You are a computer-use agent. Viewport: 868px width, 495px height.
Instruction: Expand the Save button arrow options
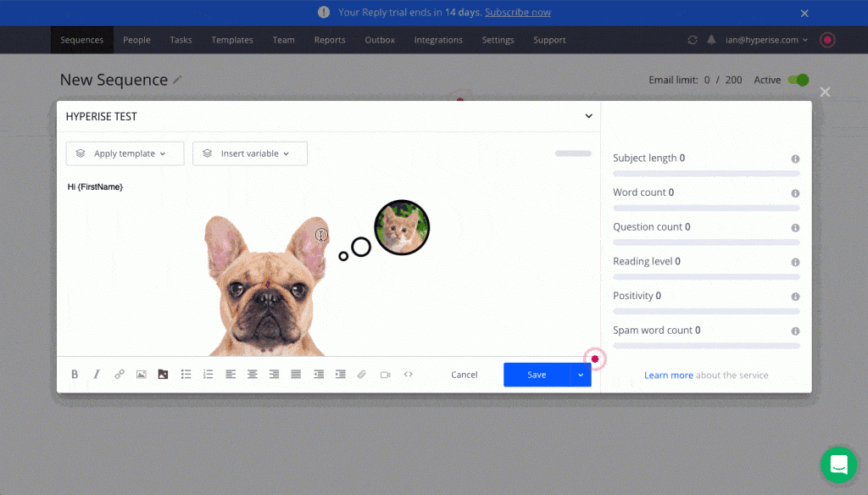point(581,375)
